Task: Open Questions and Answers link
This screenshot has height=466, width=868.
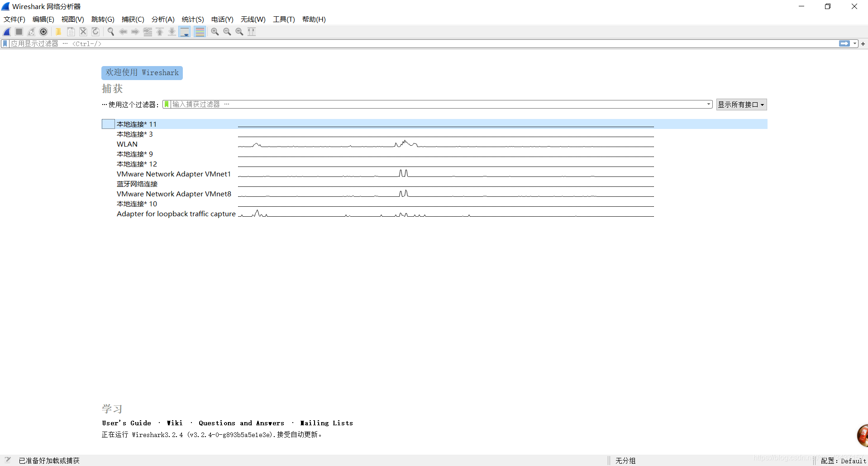Action: [x=242, y=423]
